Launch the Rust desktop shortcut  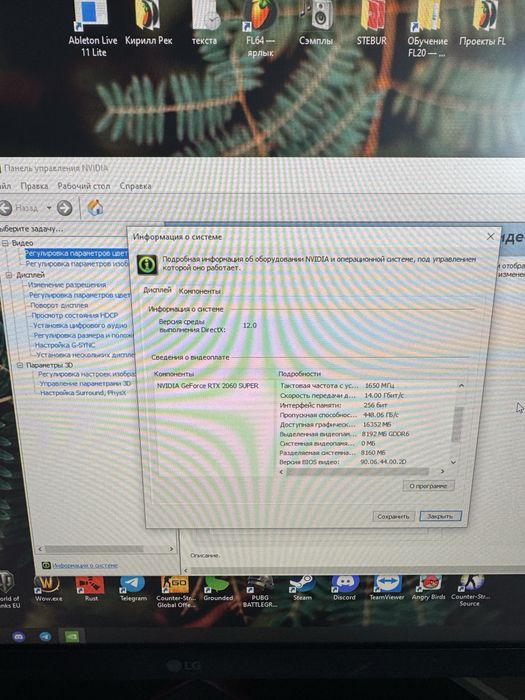click(x=91, y=589)
